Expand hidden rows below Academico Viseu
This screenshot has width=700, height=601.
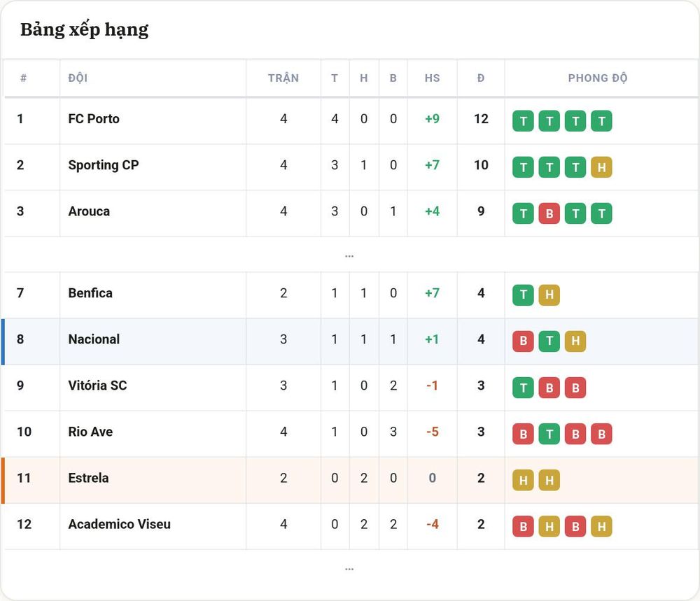coord(349,568)
